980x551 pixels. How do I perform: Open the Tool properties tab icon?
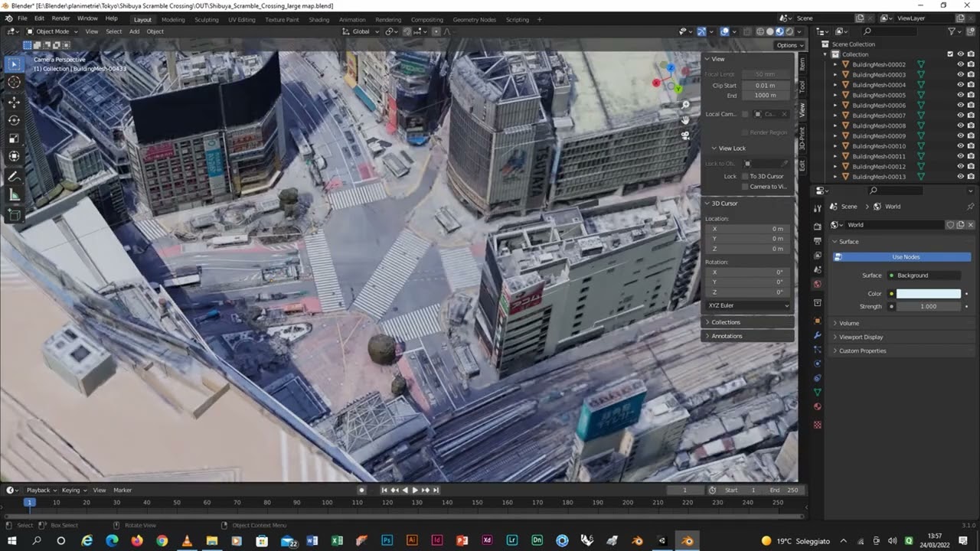[818, 207]
